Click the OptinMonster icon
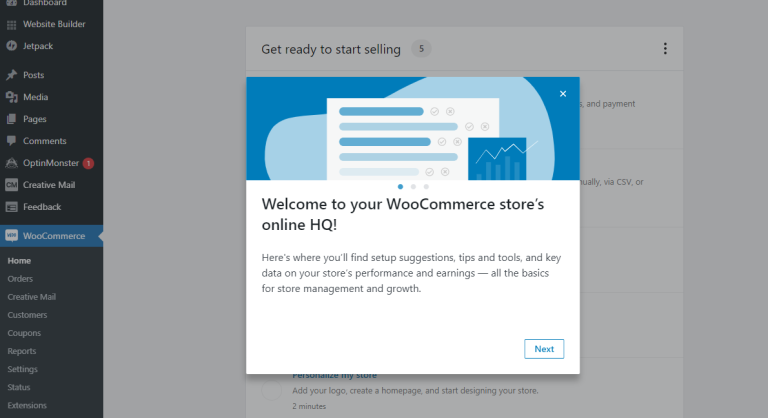The width and height of the screenshot is (768, 418). (x=11, y=163)
